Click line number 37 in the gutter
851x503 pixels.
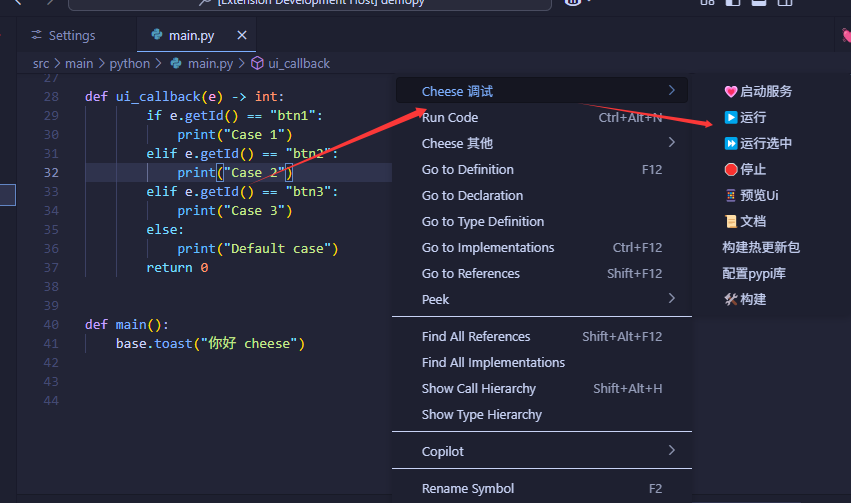coord(51,268)
